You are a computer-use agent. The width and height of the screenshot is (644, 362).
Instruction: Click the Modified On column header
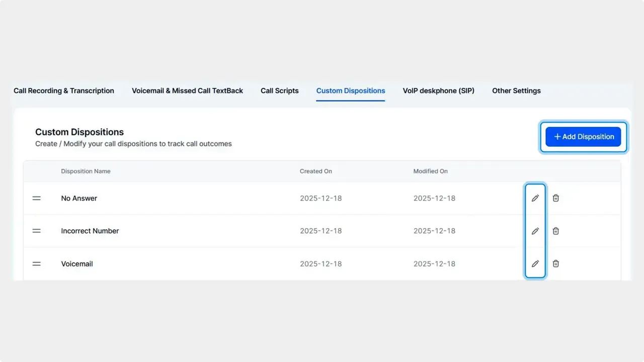[x=430, y=171]
